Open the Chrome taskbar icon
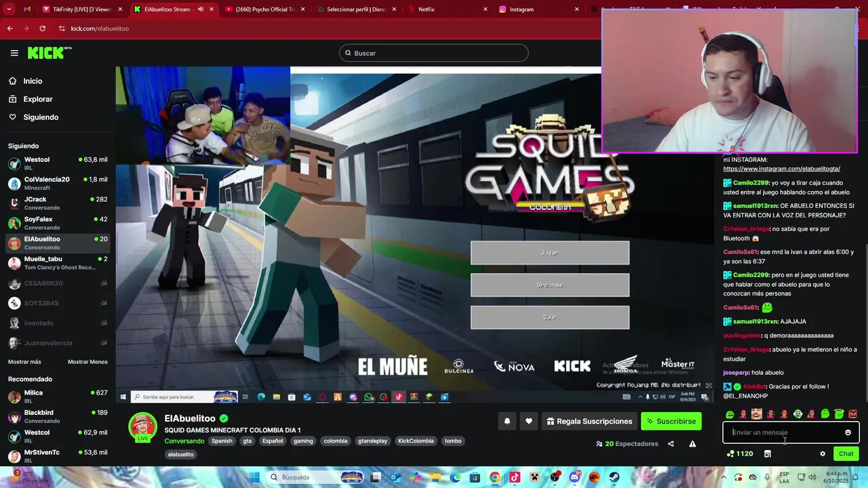Viewport: 868px width, 488px height. [495, 477]
